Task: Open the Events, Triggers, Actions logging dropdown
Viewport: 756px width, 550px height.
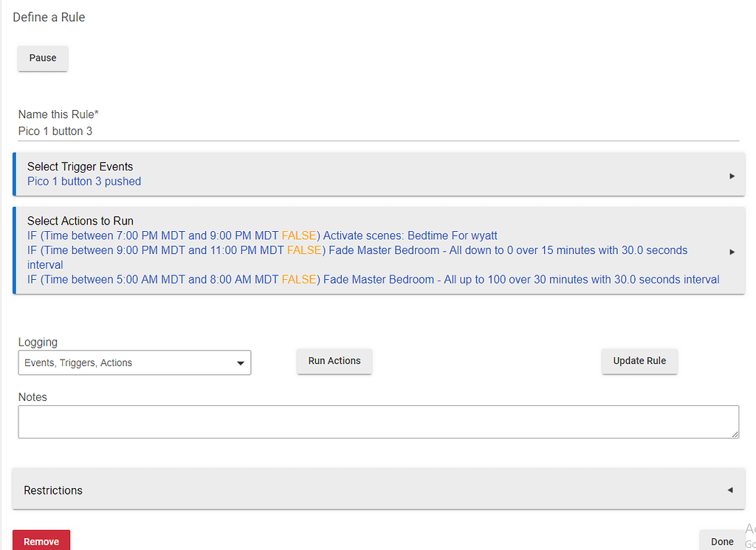Action: 133,363
